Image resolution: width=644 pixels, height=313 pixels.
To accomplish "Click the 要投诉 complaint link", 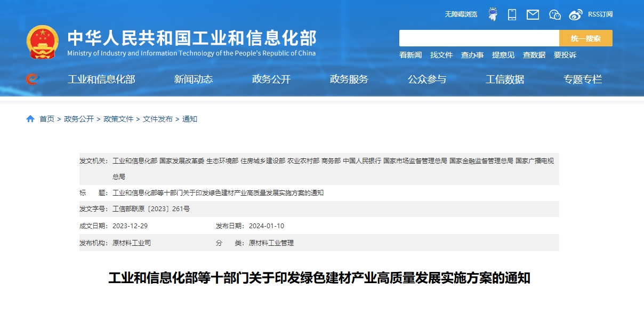I will pyautogui.click(x=566, y=55).
